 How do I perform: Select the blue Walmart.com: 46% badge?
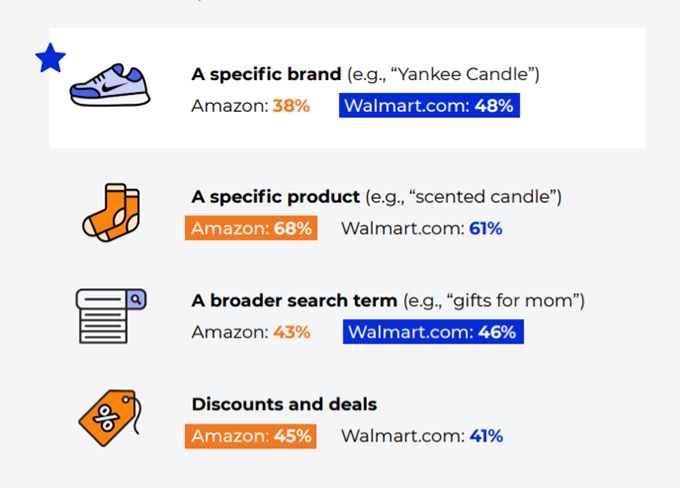coord(433,332)
